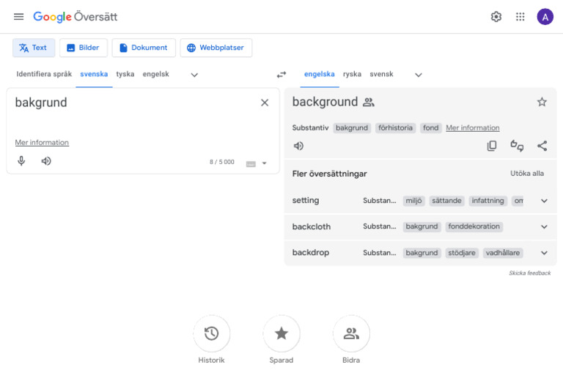Screen dimensions: 563x392
Task: Click bakgrund chip next to Substantiv
Action: (x=352, y=127)
